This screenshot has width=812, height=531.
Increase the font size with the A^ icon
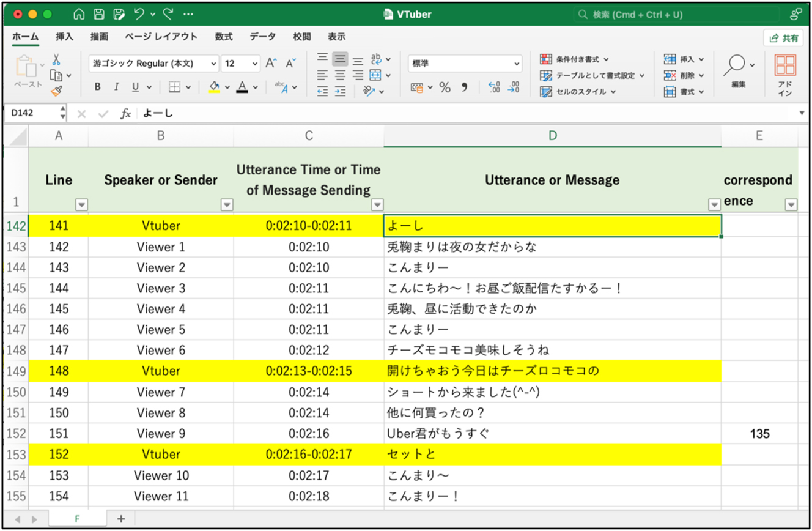270,62
